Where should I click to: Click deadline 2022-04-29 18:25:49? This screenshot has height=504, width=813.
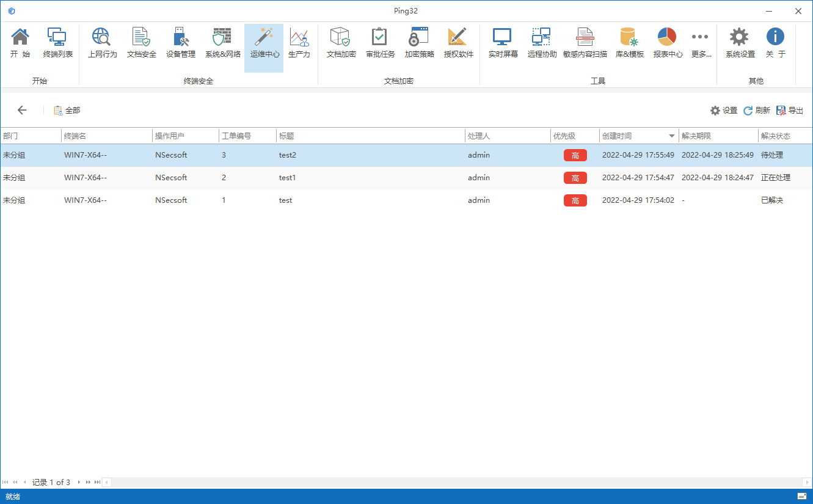718,155
